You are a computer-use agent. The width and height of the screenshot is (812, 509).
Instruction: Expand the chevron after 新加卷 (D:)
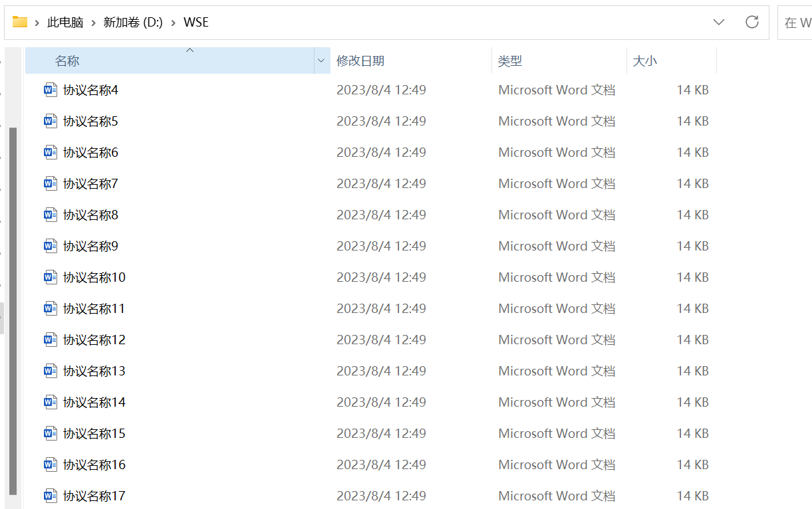174,23
